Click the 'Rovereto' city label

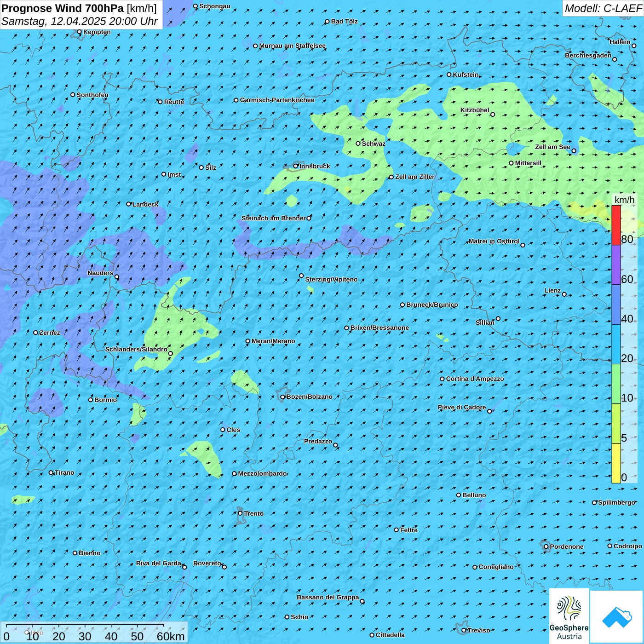207,563
